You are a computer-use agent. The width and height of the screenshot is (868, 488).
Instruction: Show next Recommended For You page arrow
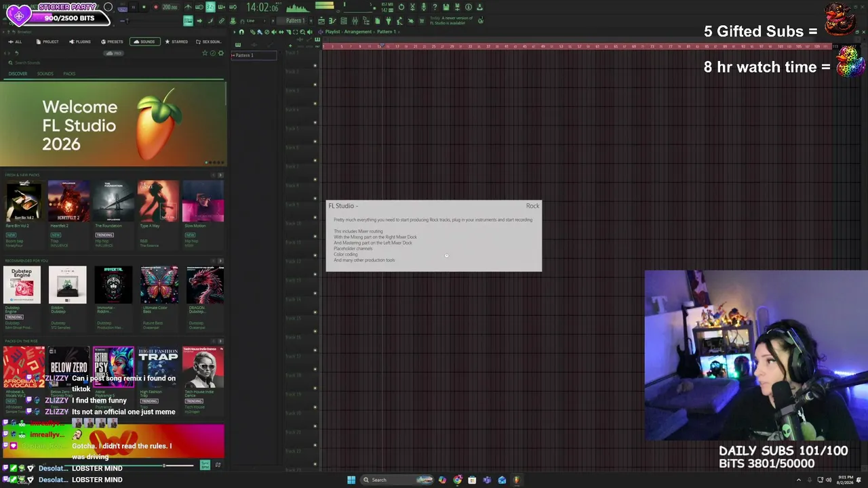tap(220, 261)
